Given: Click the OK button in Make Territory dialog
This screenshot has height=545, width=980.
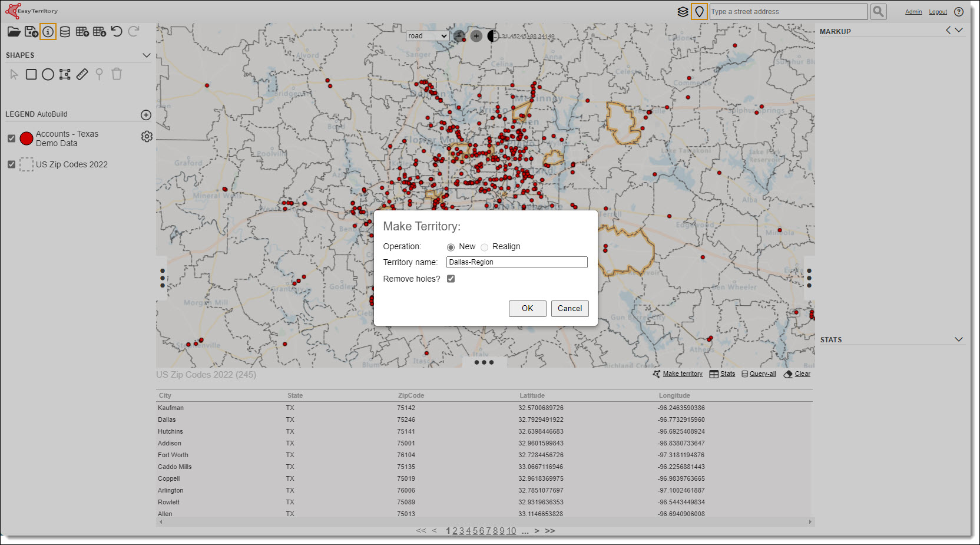Looking at the screenshot, I should pos(527,308).
